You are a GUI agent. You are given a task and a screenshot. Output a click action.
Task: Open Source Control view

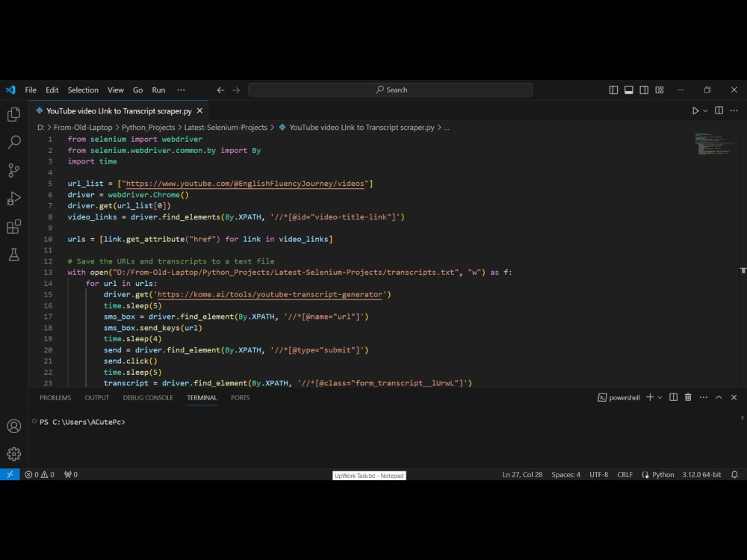[x=13, y=170]
